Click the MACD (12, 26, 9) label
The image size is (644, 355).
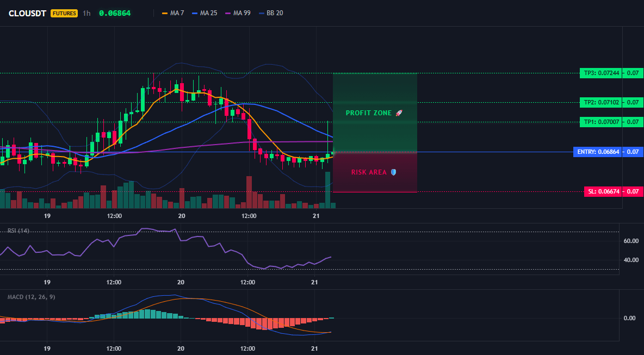(31, 297)
